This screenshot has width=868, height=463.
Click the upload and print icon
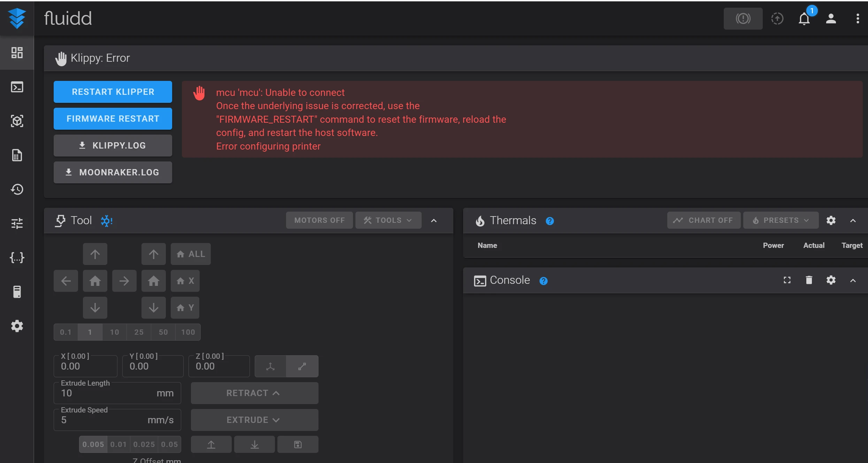tap(777, 18)
